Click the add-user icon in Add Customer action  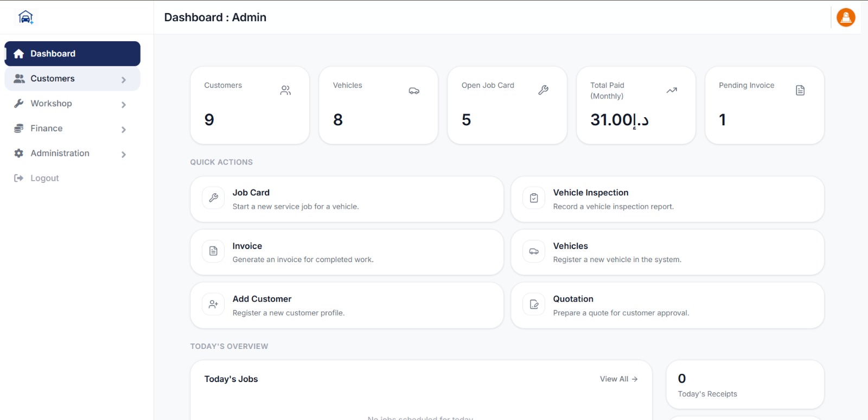(x=213, y=304)
